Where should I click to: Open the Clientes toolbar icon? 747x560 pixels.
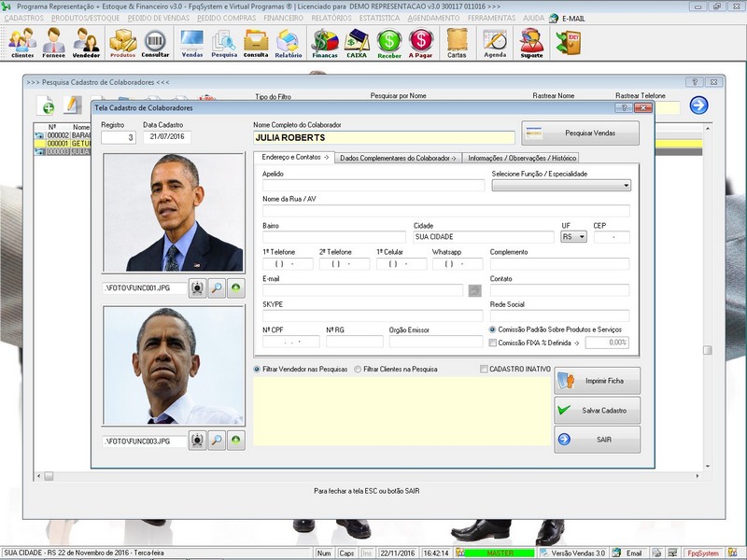click(22, 43)
